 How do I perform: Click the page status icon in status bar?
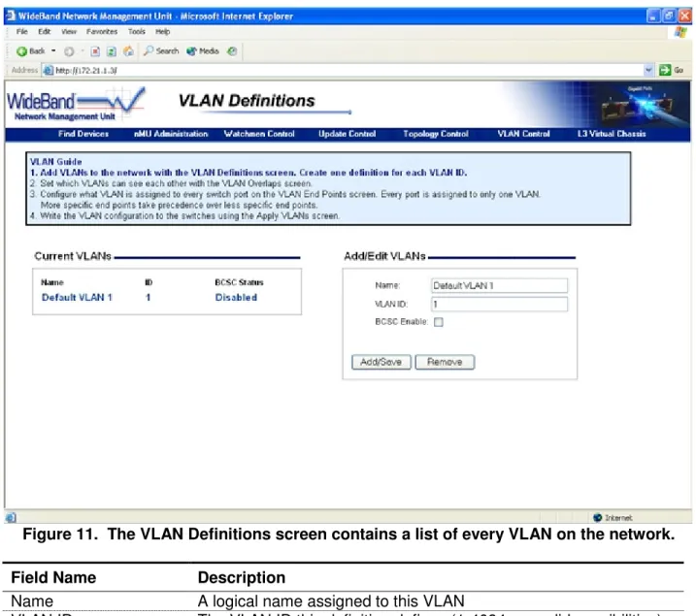tap(11, 518)
